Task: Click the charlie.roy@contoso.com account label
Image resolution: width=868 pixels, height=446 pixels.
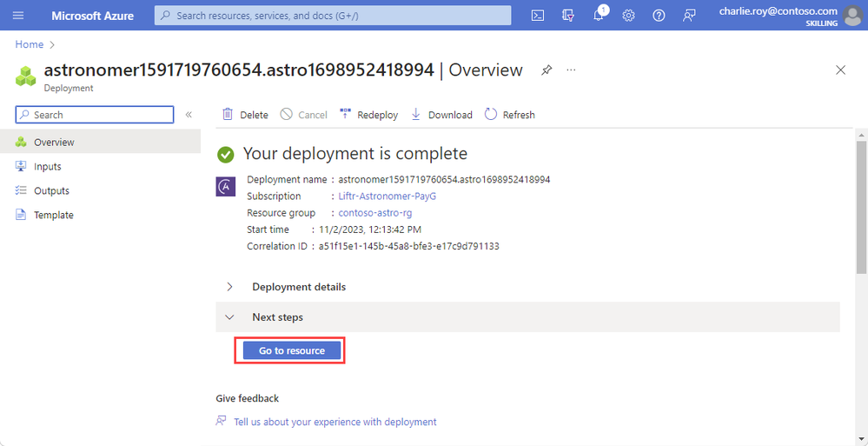Action: pyautogui.click(x=778, y=10)
